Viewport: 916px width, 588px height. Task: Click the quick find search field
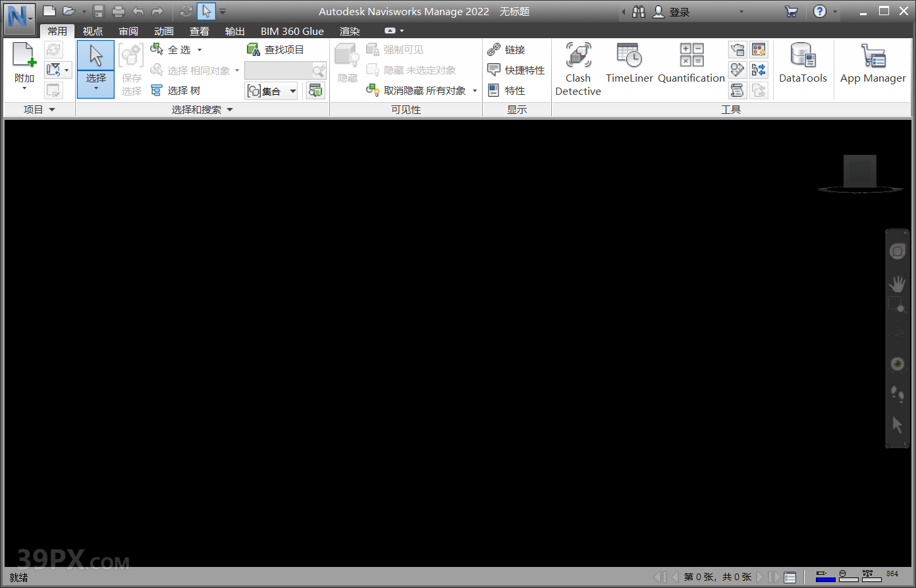click(x=278, y=70)
